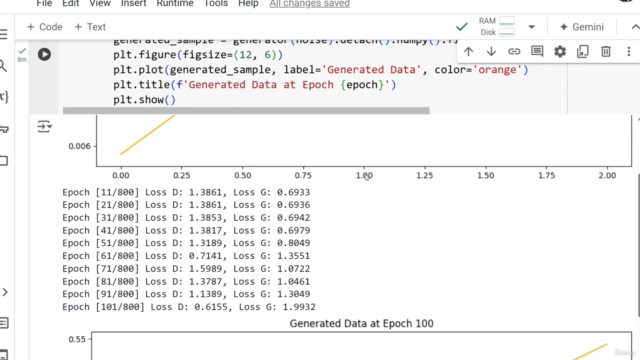Click the Generated Data at Epoch 100 title

tap(362, 324)
